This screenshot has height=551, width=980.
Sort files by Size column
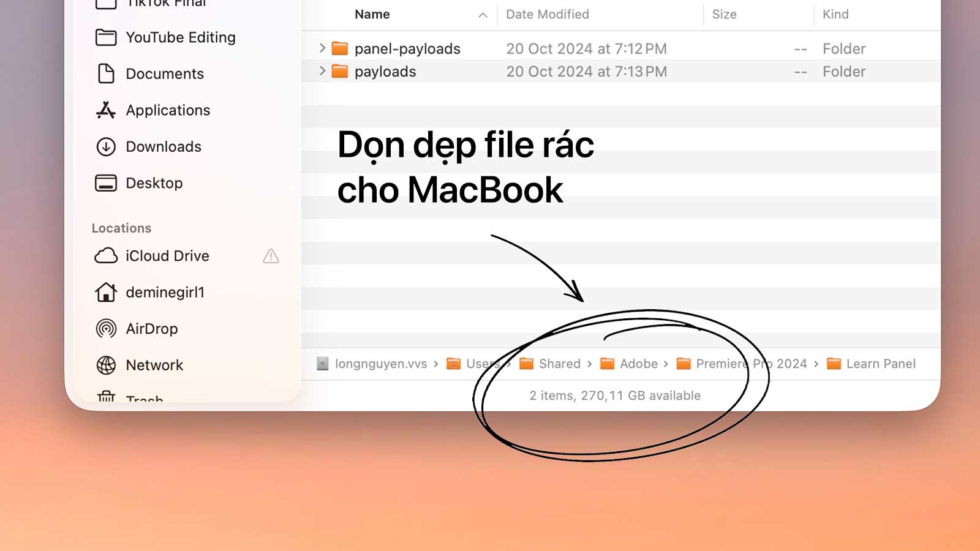724,15
